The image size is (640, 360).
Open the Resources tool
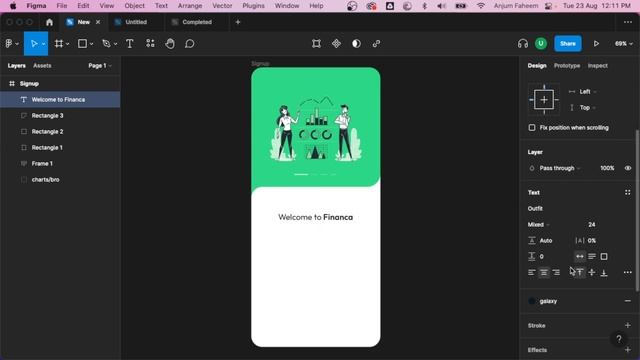click(150, 44)
